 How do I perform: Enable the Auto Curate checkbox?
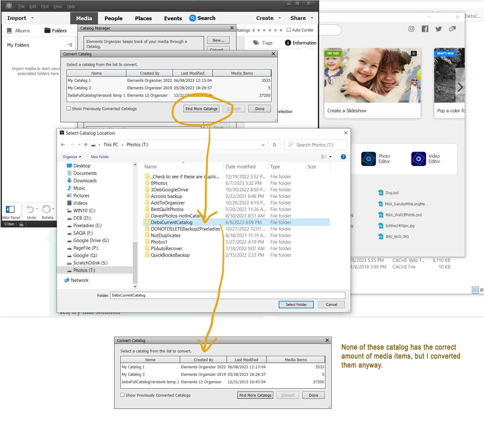289,30
